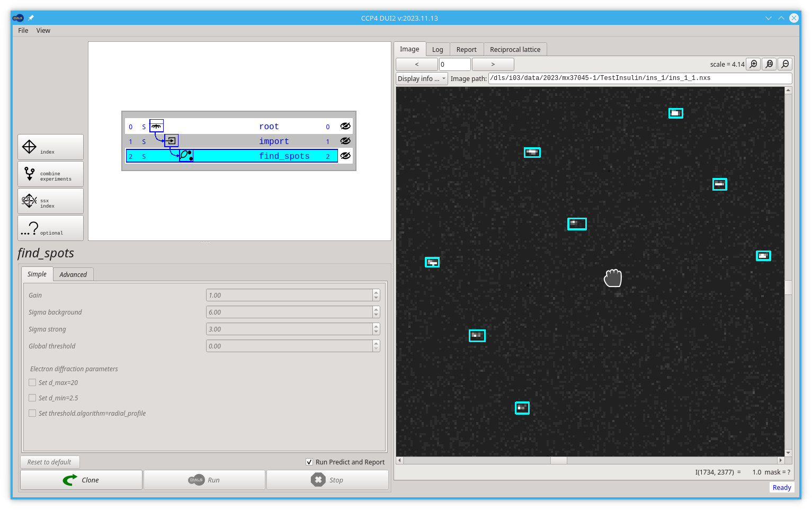The width and height of the screenshot is (812, 510).
Task: Click the ssx index icon
Action: (29, 201)
